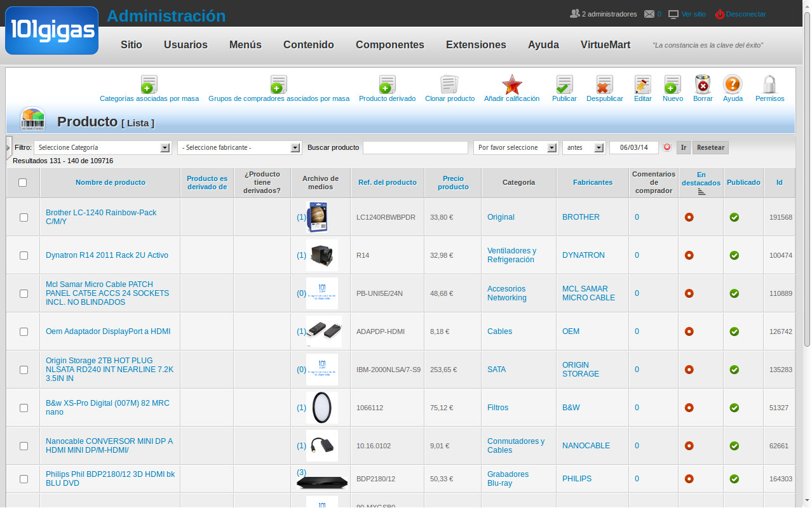Image resolution: width=812 pixels, height=508 pixels.
Task: Open the Seleccione Categoría dropdown
Action: (x=102, y=147)
